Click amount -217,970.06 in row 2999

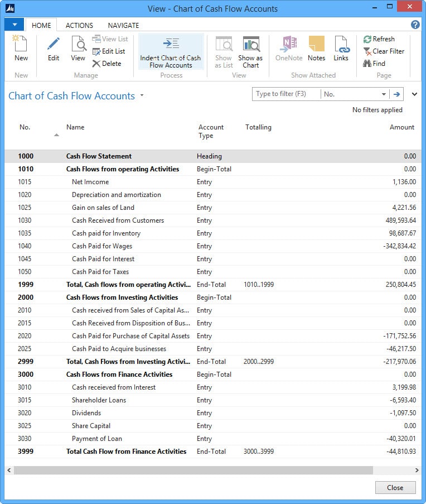(x=400, y=362)
